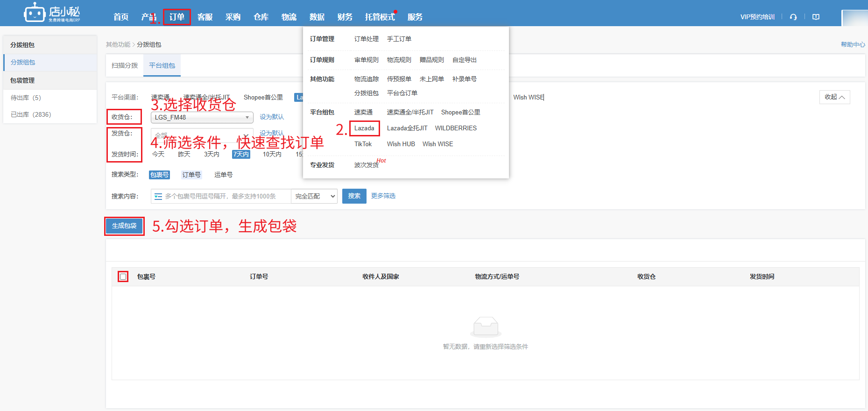This screenshot has width=868, height=411.
Task: Choose 审单规则 in dropdown menu
Action: (367, 60)
